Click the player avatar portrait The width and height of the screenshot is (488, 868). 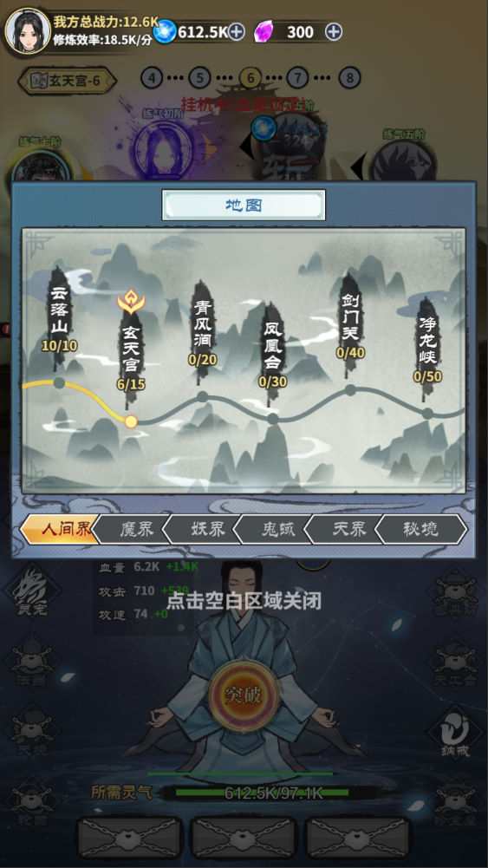pos(28,30)
